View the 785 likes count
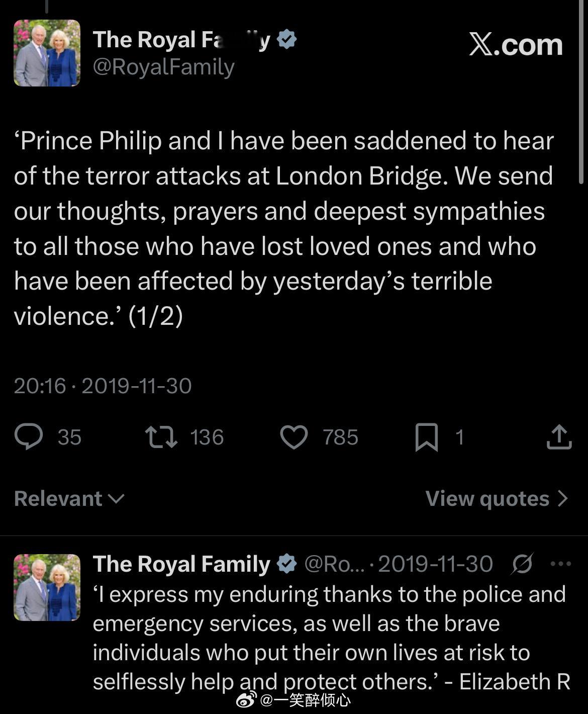 point(340,437)
